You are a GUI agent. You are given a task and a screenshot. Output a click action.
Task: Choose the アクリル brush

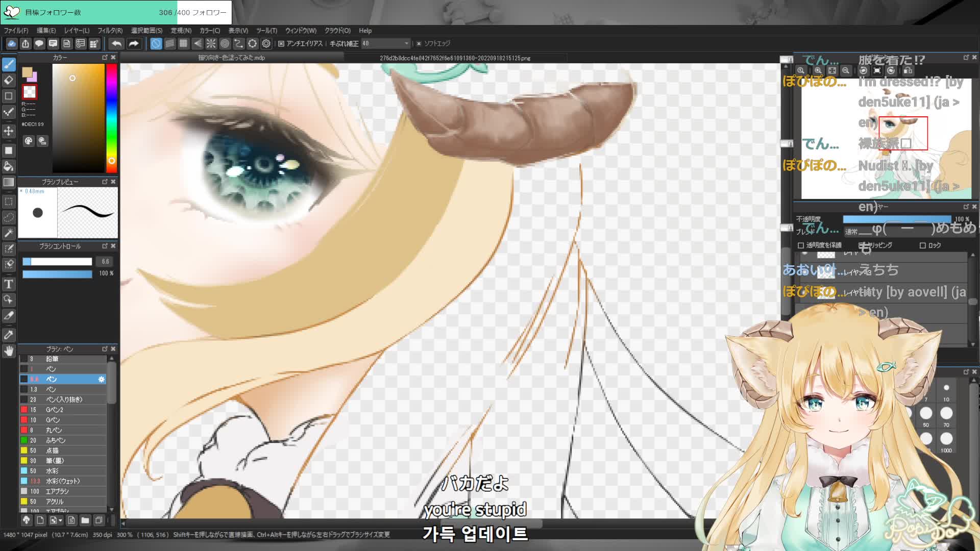tap(63, 502)
